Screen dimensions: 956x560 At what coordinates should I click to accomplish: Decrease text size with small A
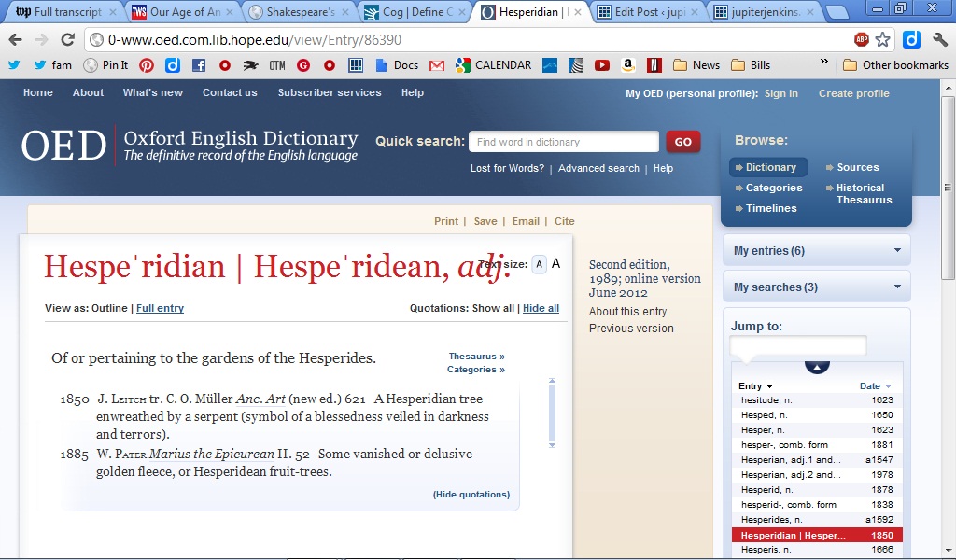point(539,264)
